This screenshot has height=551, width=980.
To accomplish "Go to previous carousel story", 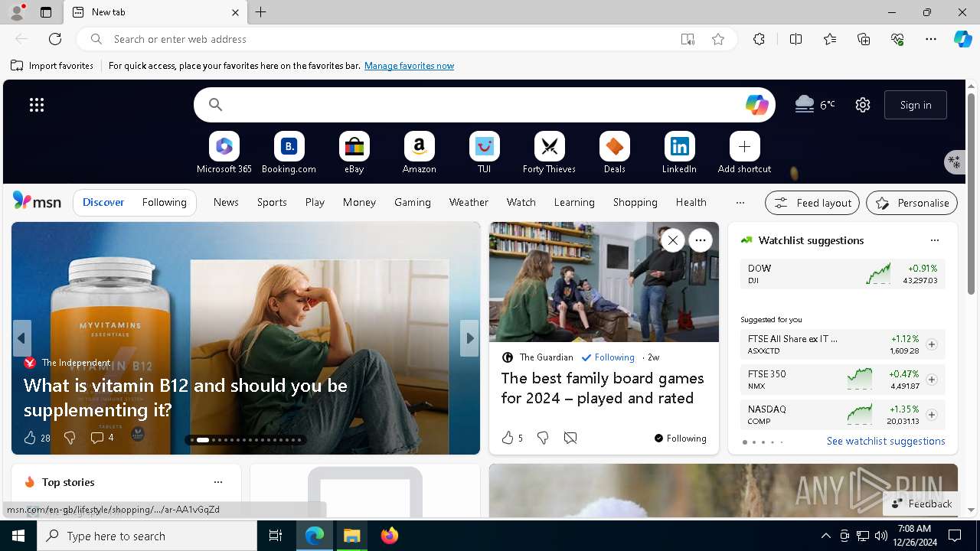I will click(22, 338).
